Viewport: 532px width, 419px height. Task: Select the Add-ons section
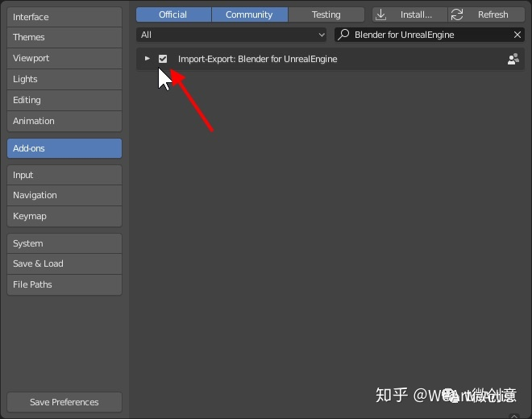point(64,148)
